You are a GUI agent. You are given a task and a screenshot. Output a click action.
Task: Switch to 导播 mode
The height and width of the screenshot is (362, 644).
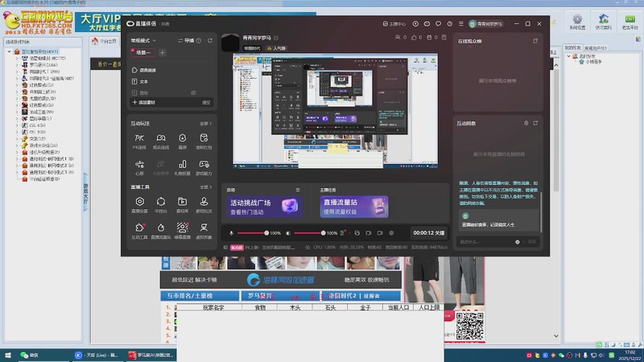(186, 41)
